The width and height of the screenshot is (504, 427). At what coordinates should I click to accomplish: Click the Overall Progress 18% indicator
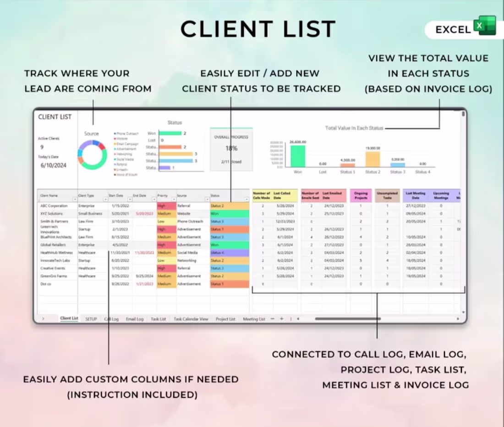click(231, 148)
